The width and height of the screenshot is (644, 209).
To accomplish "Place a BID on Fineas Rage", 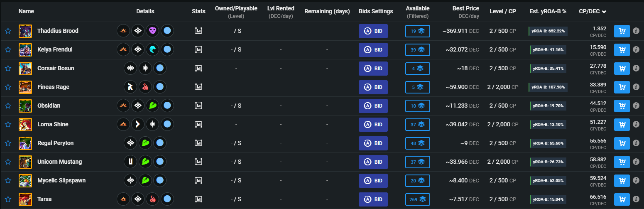I will 373,87.
